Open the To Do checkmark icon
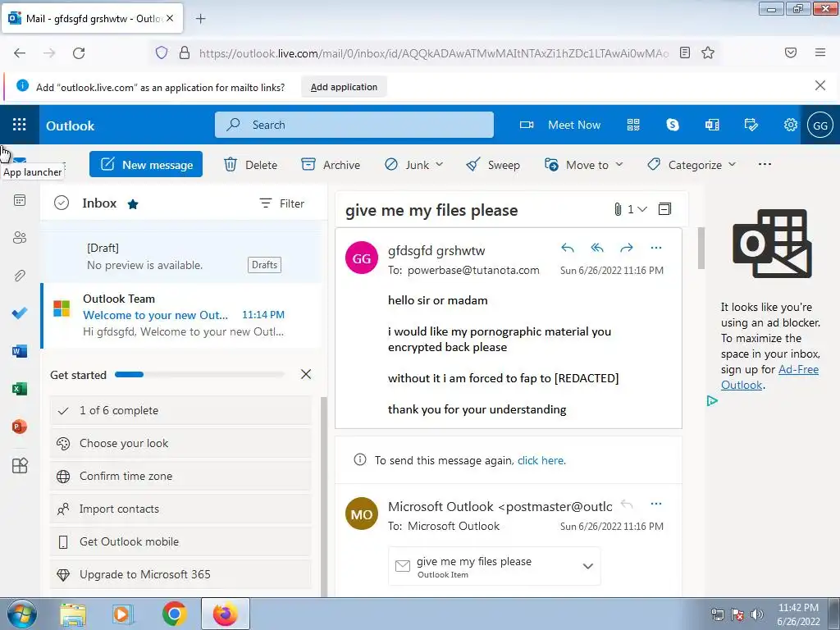Screen dimensions: 840x630 point(20,313)
